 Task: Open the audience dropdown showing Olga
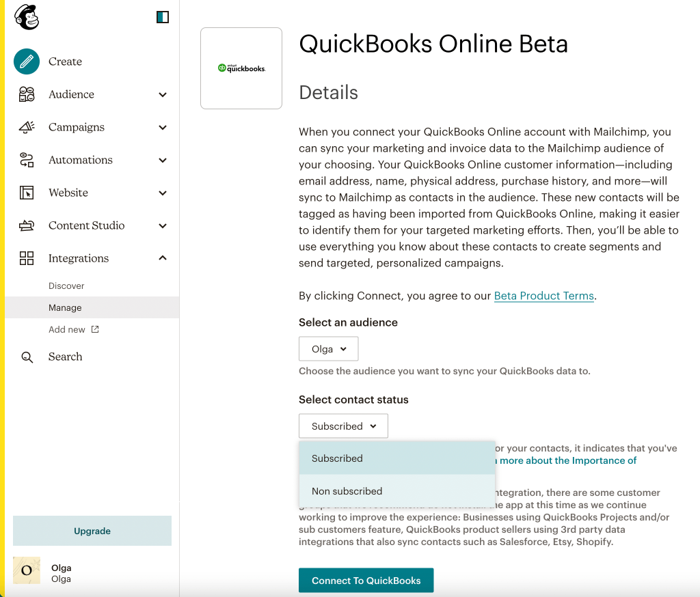(x=328, y=348)
